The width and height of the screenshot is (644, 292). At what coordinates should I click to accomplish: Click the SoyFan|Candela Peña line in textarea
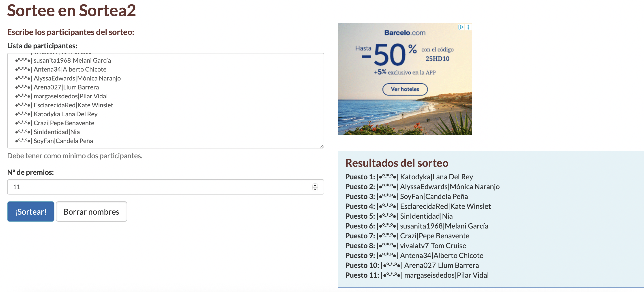point(63,141)
